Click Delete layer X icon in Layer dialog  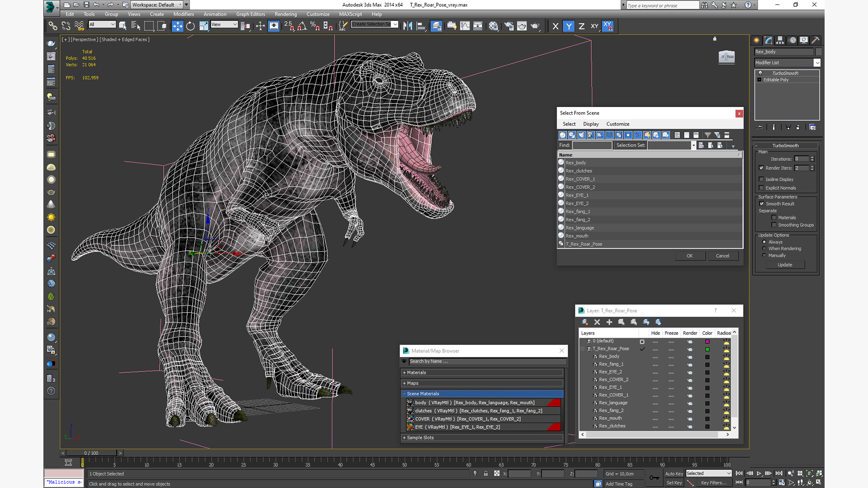point(597,322)
